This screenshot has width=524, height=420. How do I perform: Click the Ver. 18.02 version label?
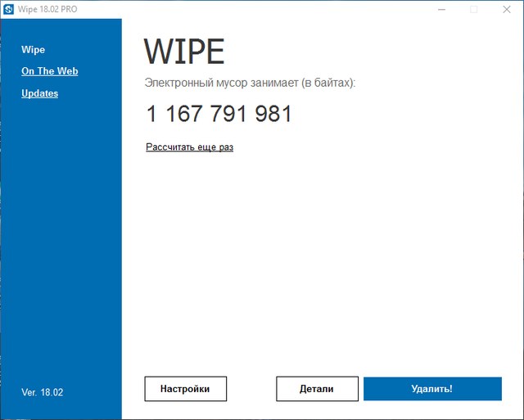42,392
